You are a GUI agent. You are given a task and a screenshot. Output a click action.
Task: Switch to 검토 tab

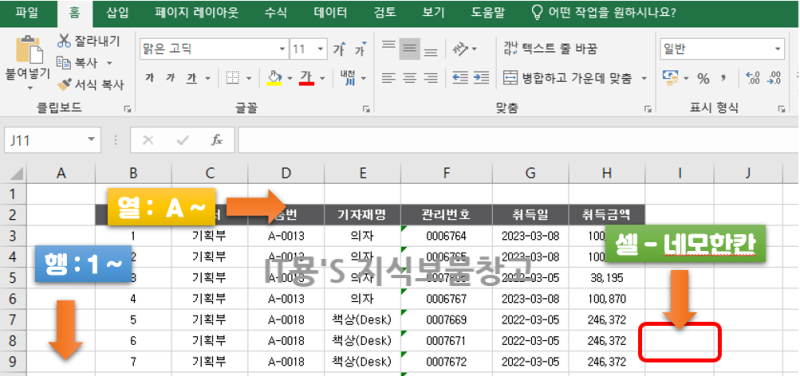pyautogui.click(x=385, y=13)
